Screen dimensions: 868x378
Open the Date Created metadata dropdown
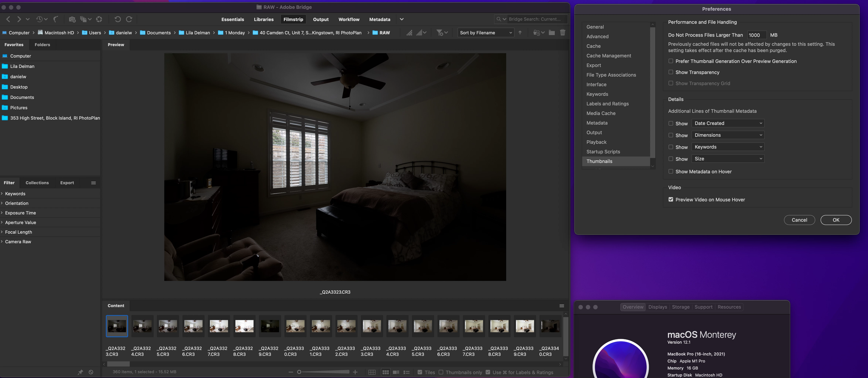(728, 123)
